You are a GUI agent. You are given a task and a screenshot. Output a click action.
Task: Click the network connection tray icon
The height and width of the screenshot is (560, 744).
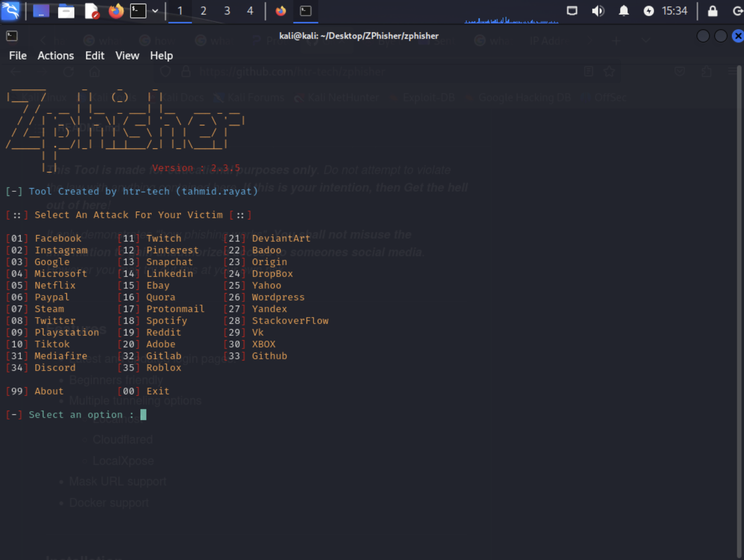click(572, 10)
